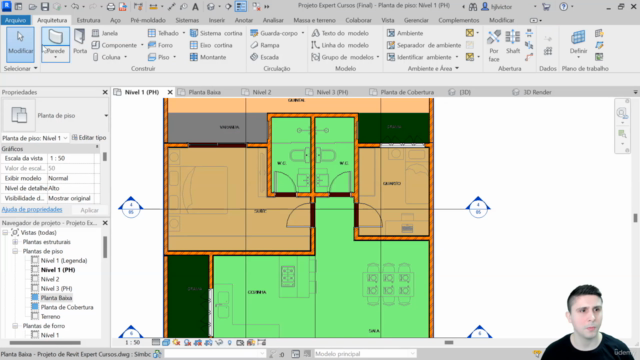
Task: Open Grupo de modelos tool
Action: click(343, 57)
